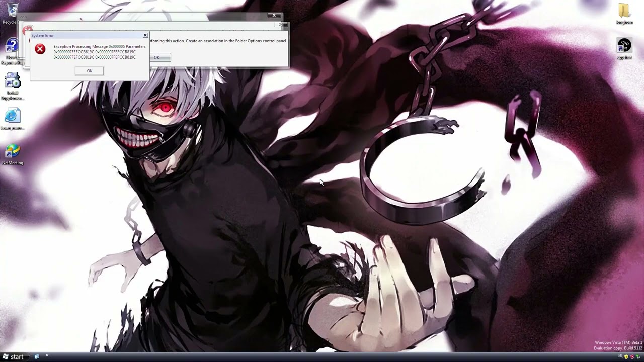The image size is (644, 362).
Task: Close the System Error dialog
Action: click(145, 35)
